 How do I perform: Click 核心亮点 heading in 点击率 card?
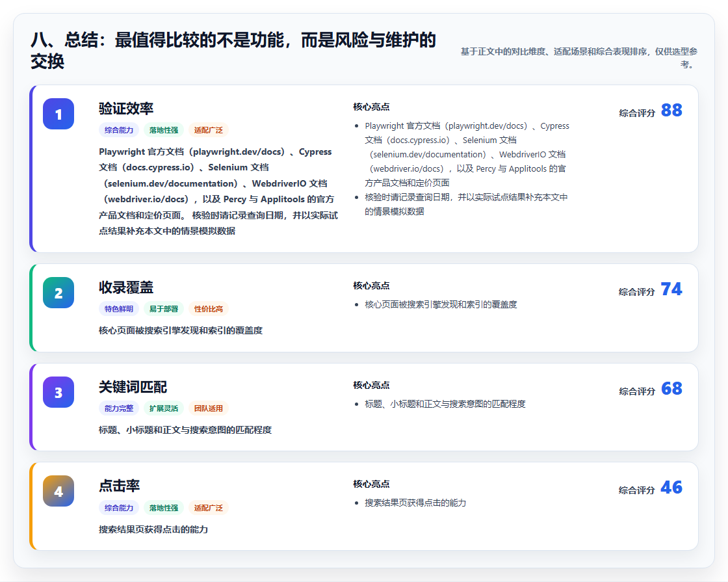(x=371, y=484)
